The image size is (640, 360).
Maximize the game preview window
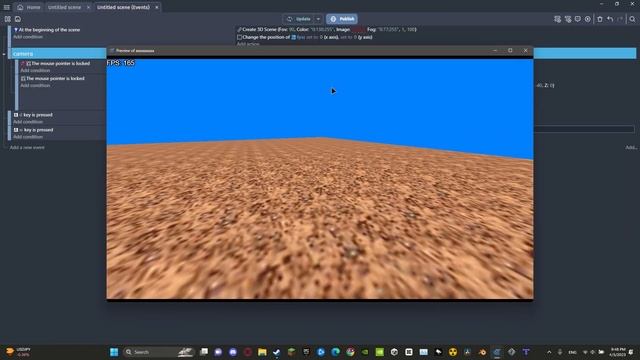pos(510,51)
